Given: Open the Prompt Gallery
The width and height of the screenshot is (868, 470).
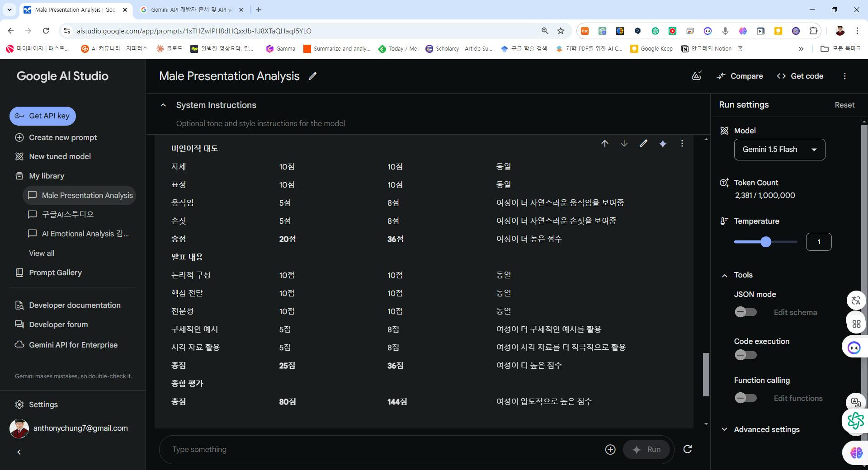Looking at the screenshot, I should click(x=48, y=273).
